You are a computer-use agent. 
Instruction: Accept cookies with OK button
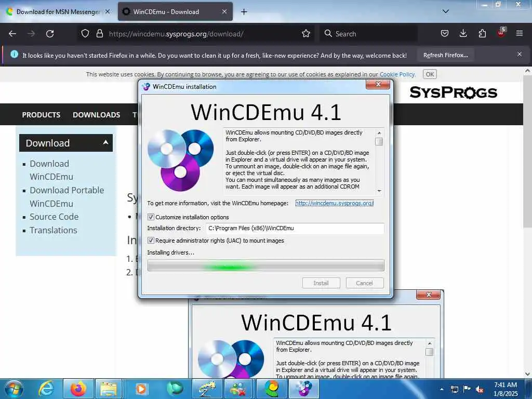tap(430, 74)
